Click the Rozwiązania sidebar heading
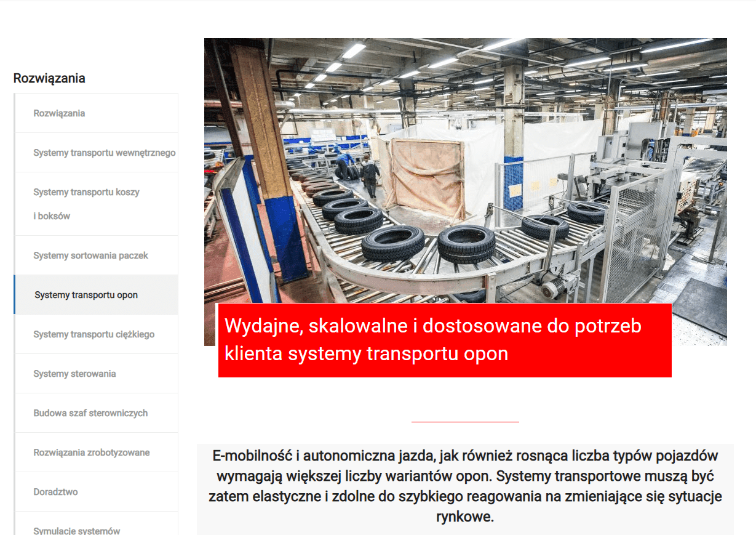This screenshot has width=756, height=535. tap(49, 78)
